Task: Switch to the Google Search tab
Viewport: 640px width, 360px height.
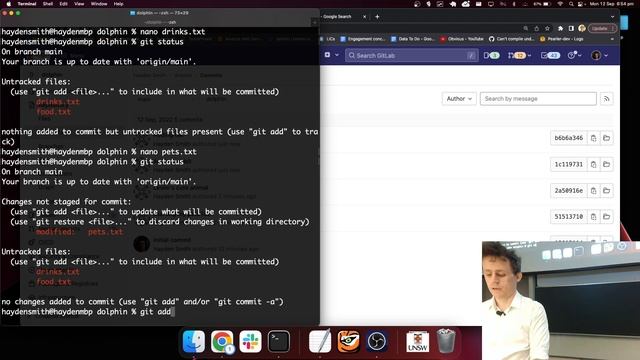Action: (337, 17)
